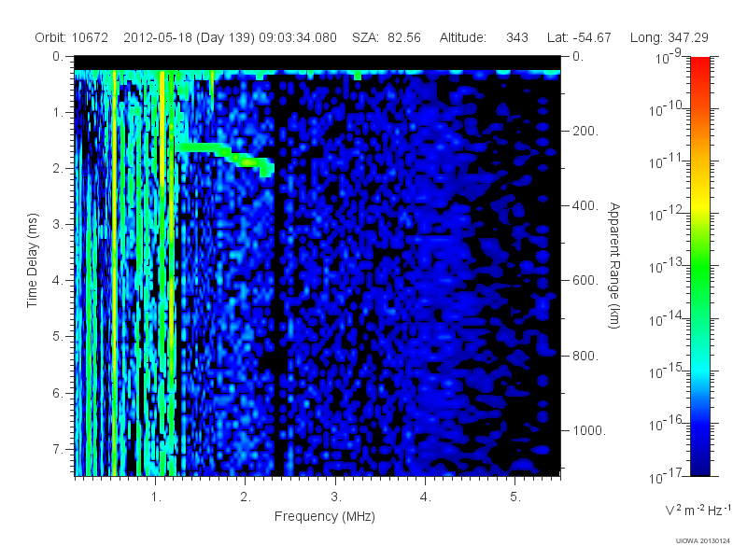Viewport: 747px width, 560px height.
Task: Select the Frequency axis tick '3.'
Action: click(x=336, y=497)
